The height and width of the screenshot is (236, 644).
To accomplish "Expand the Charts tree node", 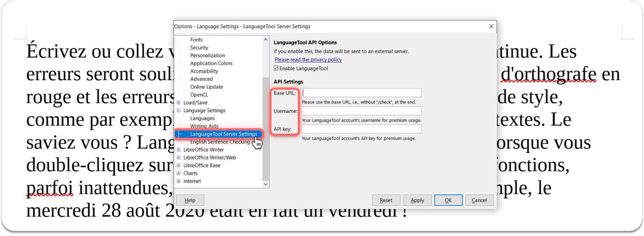I will tap(179, 173).
